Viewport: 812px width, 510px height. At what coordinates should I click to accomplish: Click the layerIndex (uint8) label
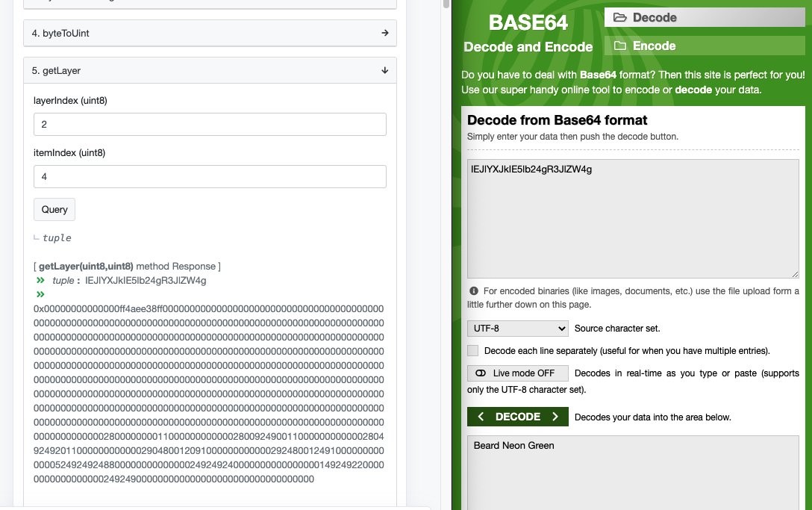(70, 101)
